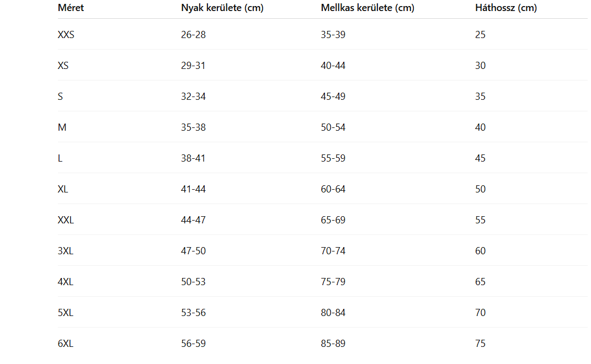Select neck value 41-44 in XL row

coord(193,189)
